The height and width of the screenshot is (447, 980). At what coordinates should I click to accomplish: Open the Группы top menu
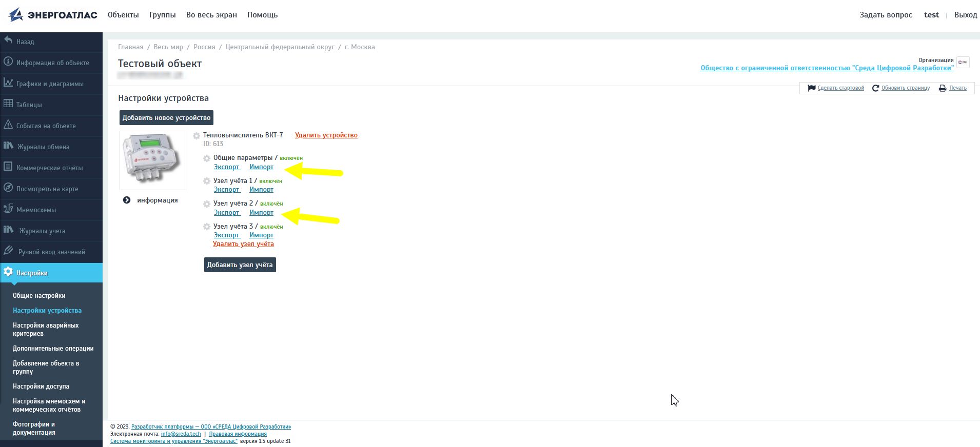point(163,15)
